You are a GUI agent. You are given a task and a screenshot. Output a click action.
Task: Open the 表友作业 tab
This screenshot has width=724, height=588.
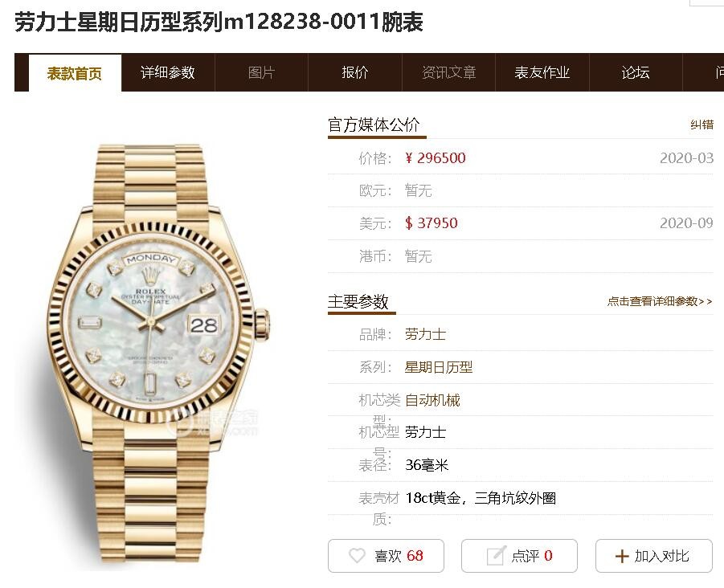point(542,72)
